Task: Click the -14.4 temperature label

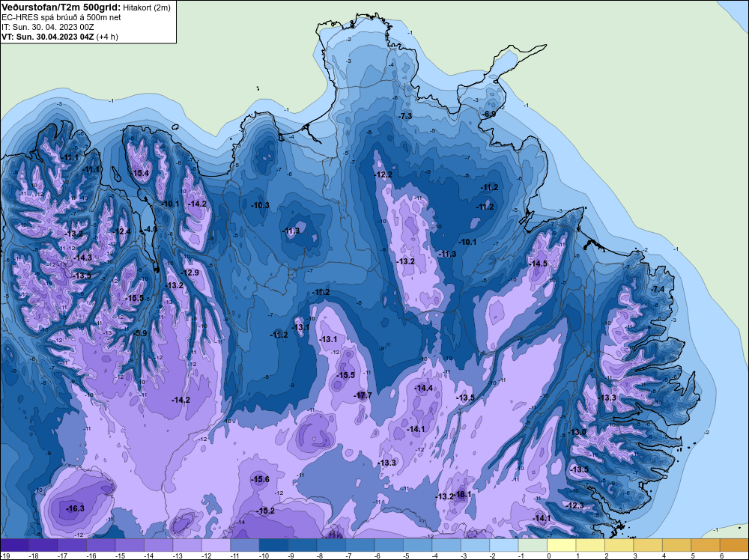Action: (424, 388)
